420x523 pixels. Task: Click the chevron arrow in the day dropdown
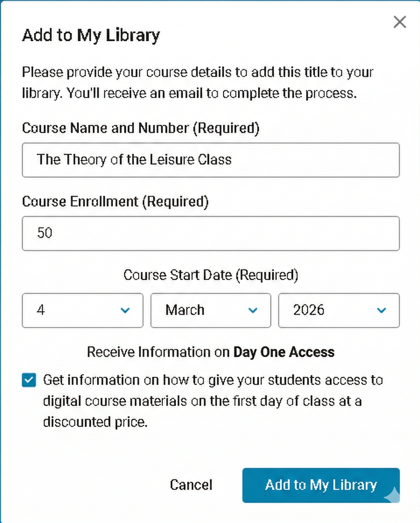[x=125, y=310]
